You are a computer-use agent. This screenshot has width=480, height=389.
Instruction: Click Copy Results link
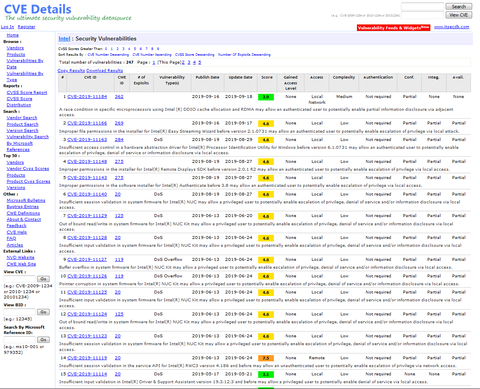(71, 70)
